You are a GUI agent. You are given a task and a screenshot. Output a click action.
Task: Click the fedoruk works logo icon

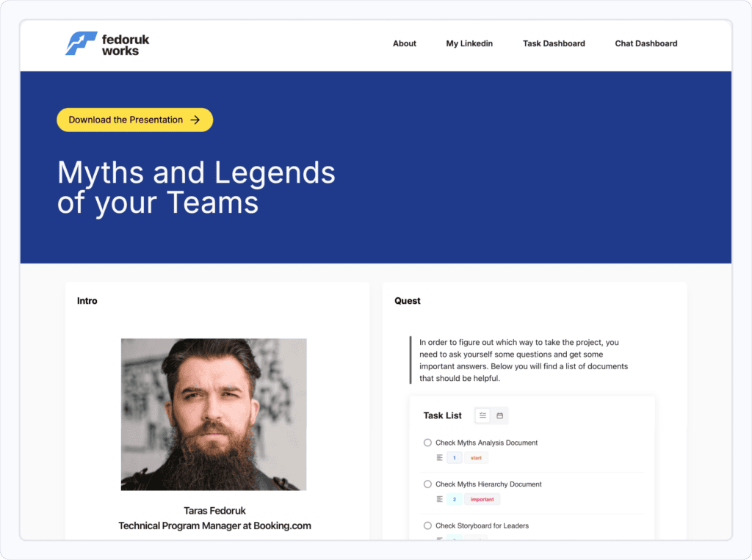tap(81, 43)
